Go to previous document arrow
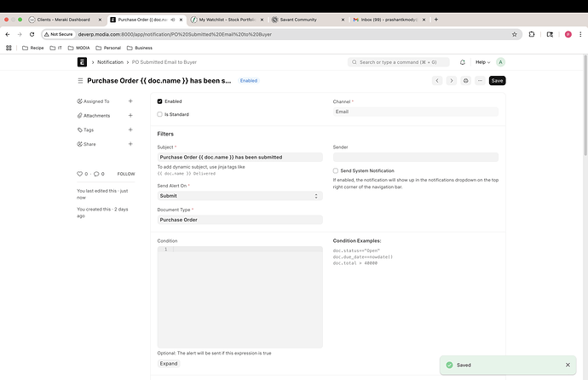Viewport: 588px width, 380px height. click(437, 81)
